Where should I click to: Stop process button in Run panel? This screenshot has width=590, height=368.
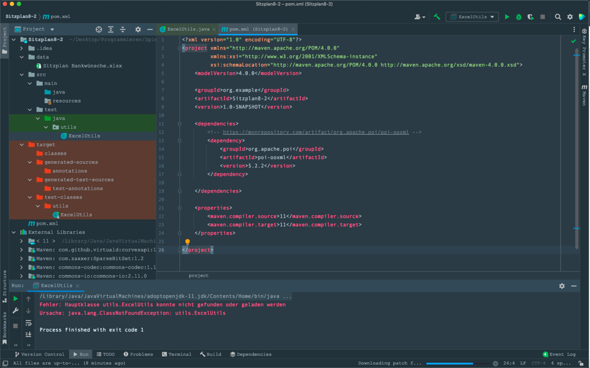tap(15, 325)
